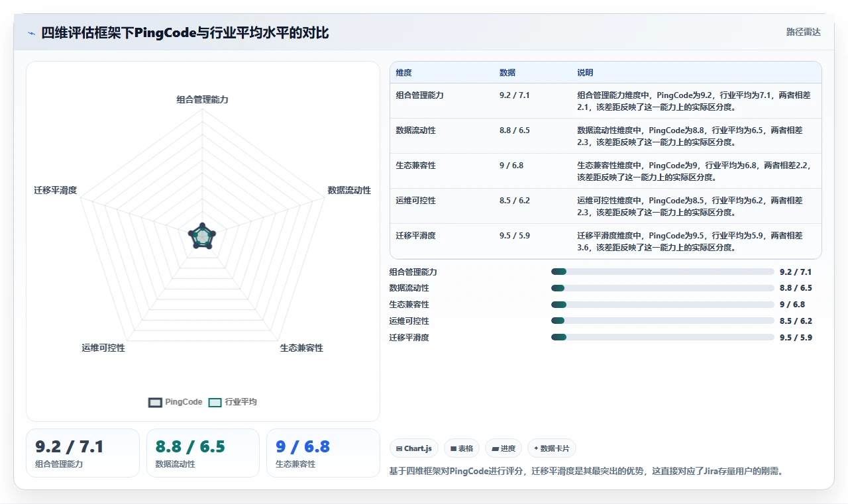Select the 数据卡片 chip
848x504 pixels.
552,448
